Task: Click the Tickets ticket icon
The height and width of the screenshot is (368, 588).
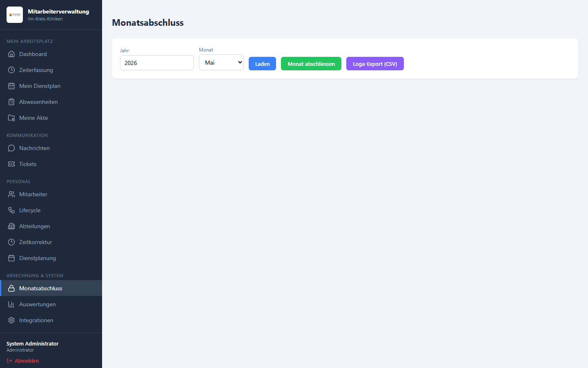Action: click(x=11, y=164)
